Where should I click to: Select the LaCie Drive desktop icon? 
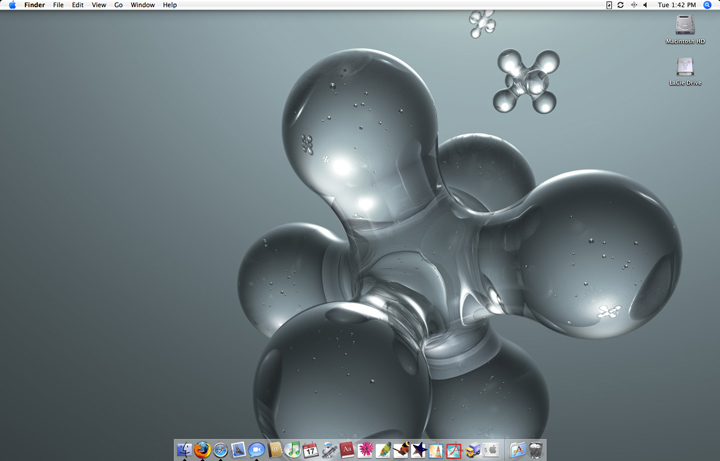(x=685, y=68)
